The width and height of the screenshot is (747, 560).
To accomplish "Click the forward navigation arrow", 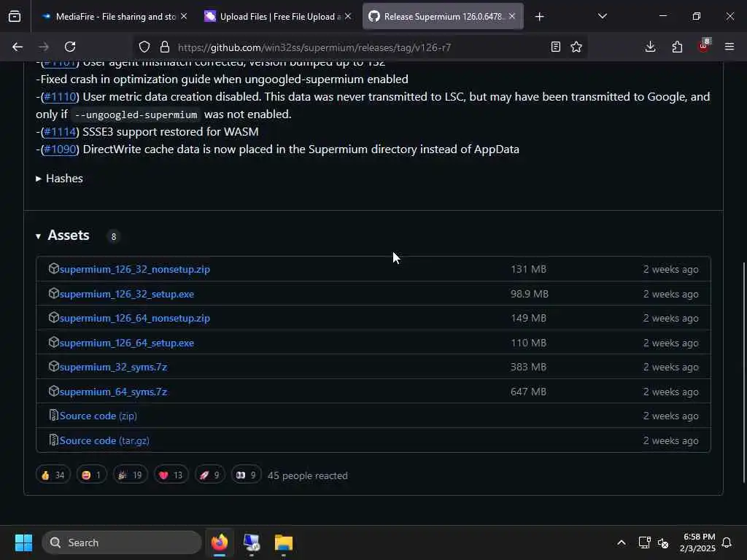I will coord(43,47).
